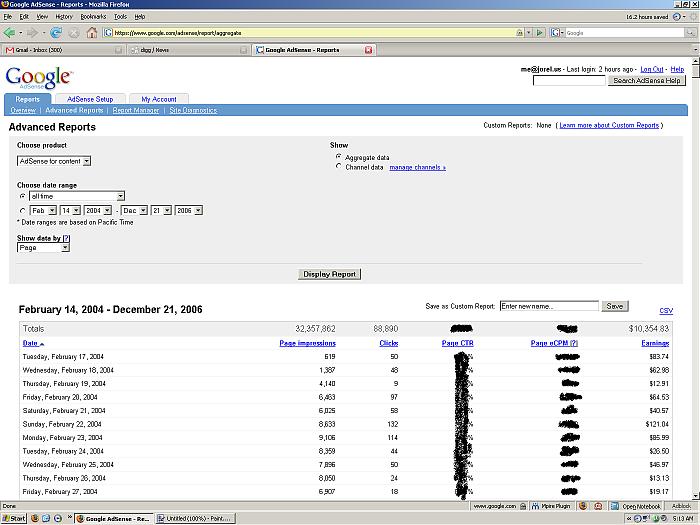Select the Aggregate data radio button
The height and width of the screenshot is (525, 700).
(x=338, y=157)
